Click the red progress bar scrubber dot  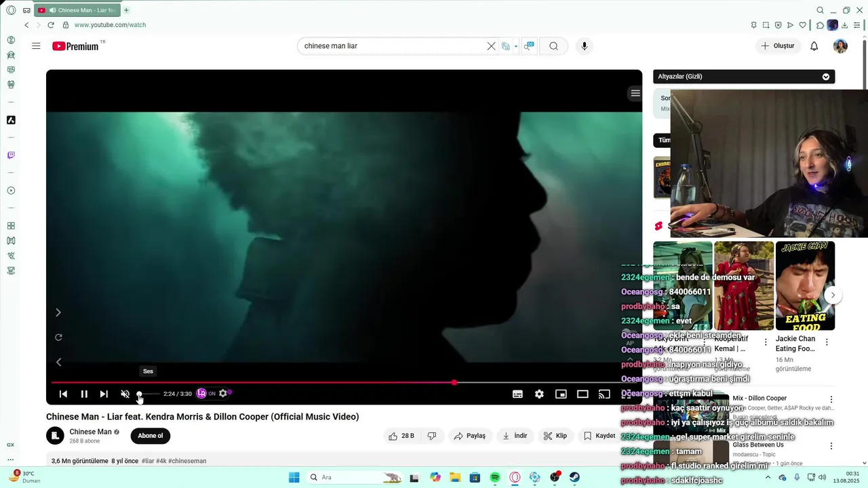pyautogui.click(x=454, y=382)
